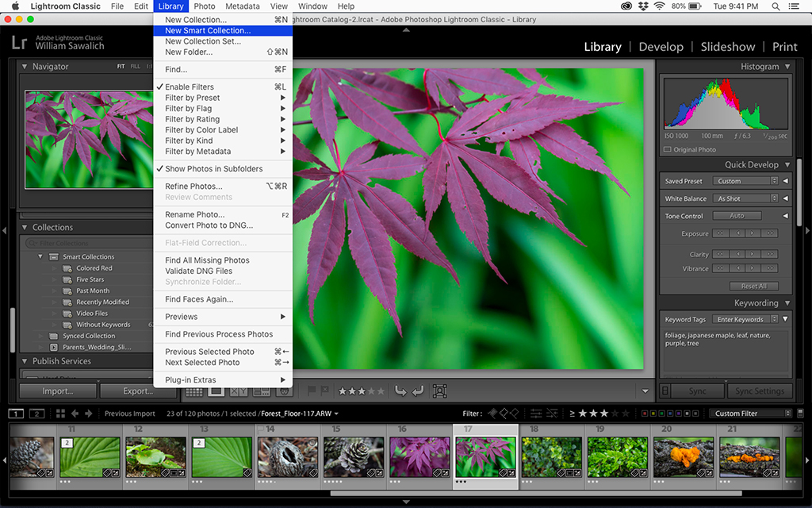This screenshot has height=508, width=812.
Task: Click the Dropbox icon in menu bar
Action: (x=643, y=6)
